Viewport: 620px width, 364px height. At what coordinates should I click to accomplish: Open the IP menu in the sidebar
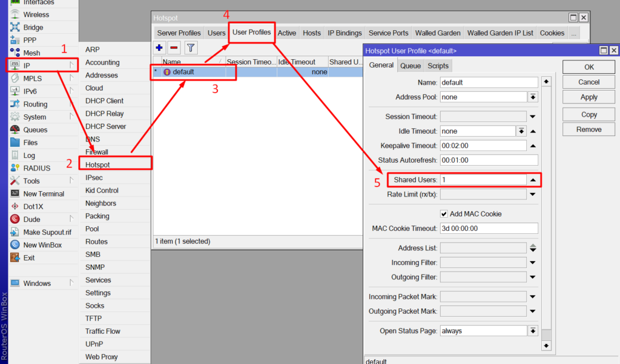tap(42, 65)
